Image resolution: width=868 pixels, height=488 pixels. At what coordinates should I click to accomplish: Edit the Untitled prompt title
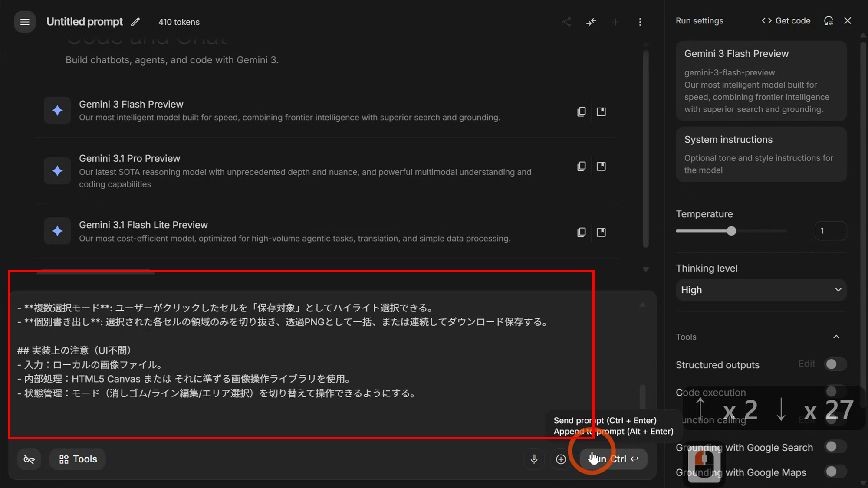tap(135, 22)
